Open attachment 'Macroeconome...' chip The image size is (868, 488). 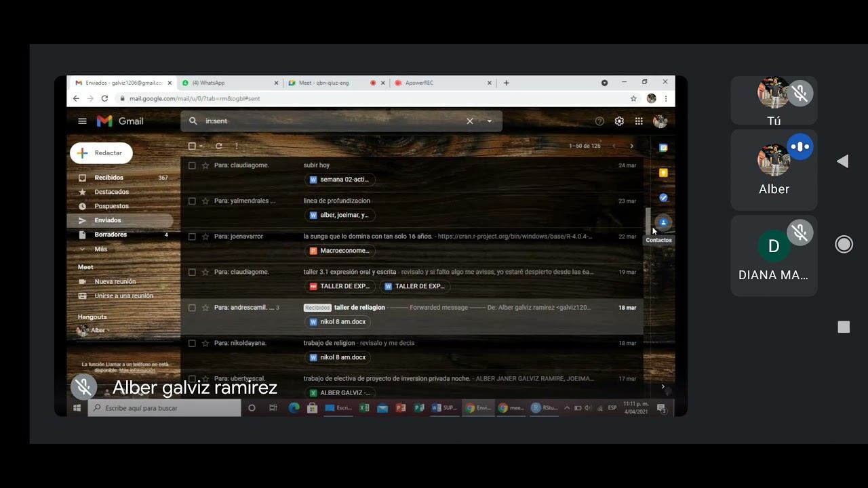tap(340, 251)
